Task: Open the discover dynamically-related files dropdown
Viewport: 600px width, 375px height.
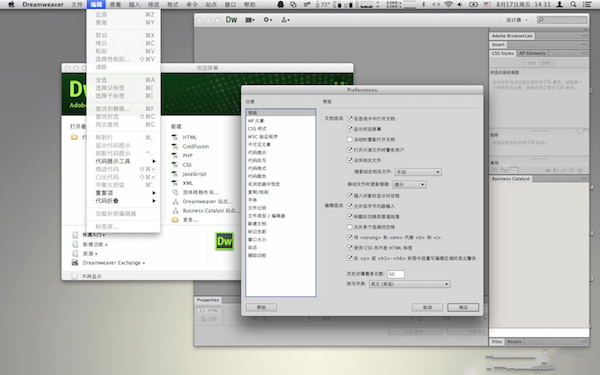Action: (418, 172)
